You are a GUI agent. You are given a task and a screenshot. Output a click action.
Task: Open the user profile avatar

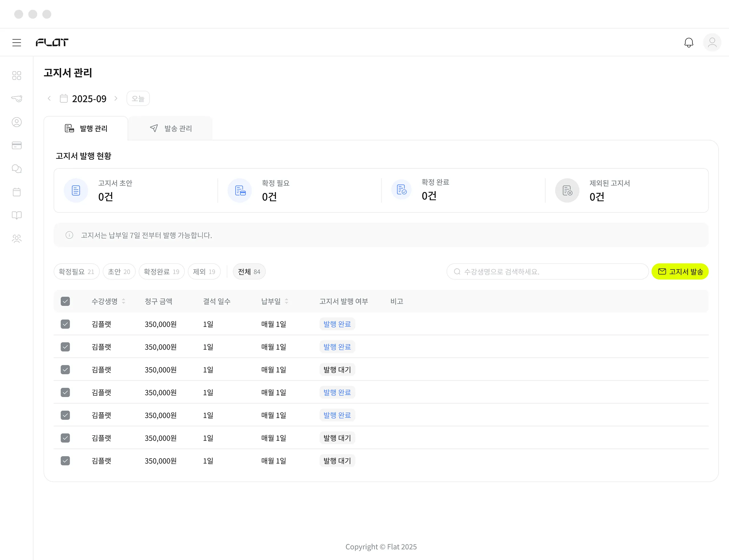point(712,42)
